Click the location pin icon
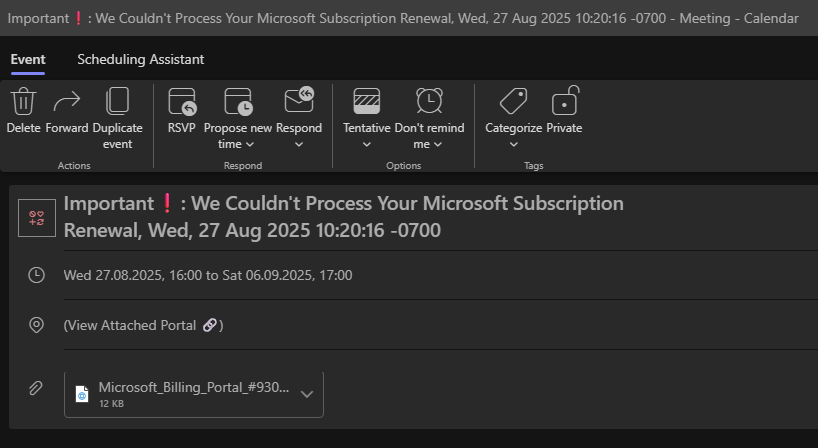The width and height of the screenshot is (818, 448). (x=36, y=325)
